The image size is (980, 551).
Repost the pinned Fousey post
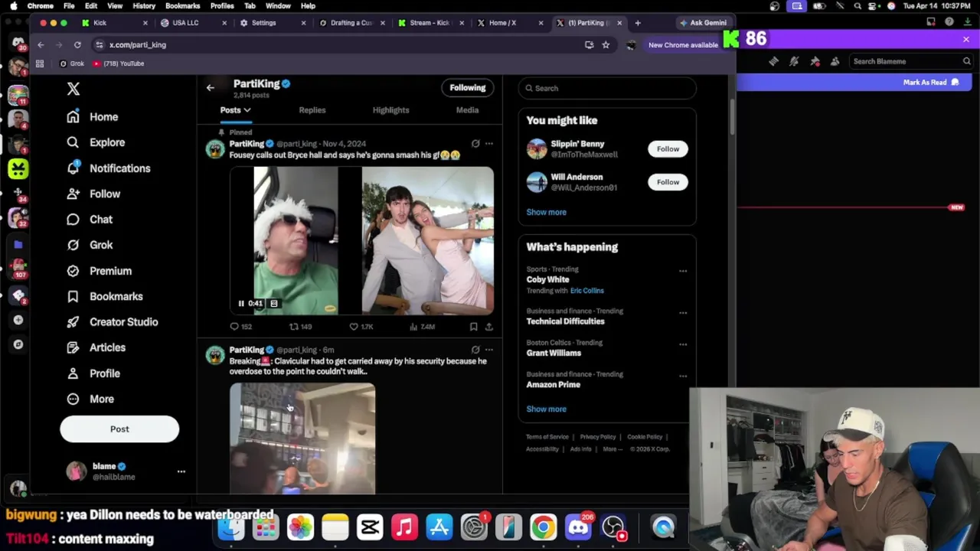pos(300,327)
